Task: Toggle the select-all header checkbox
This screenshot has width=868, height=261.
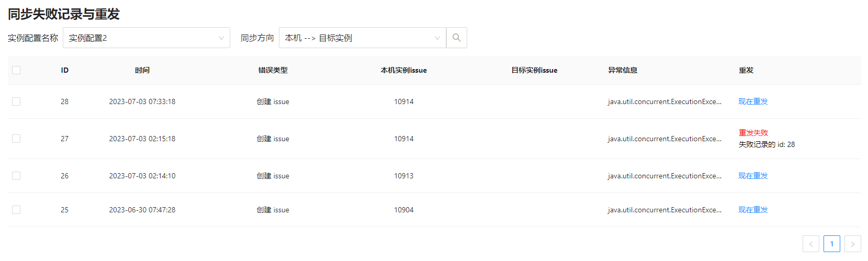Action: (16, 70)
